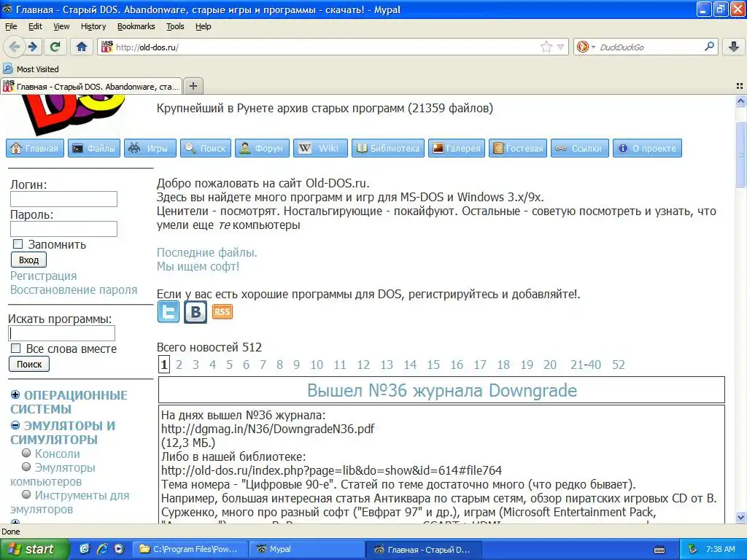747x560 pixels.
Task: Open the orange RSS feed icon
Action: (x=222, y=312)
